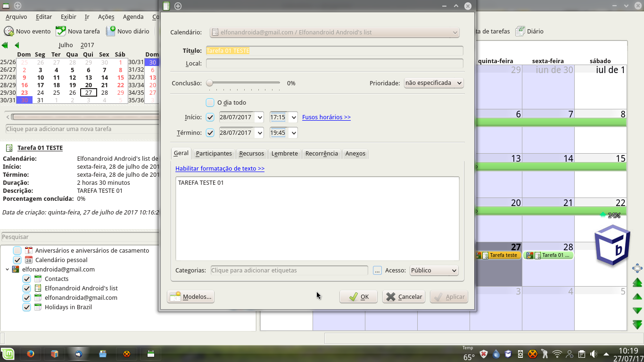Screen dimensions: 644x362
Task: Open the Acesso Público dropdown
Action: click(x=434, y=271)
